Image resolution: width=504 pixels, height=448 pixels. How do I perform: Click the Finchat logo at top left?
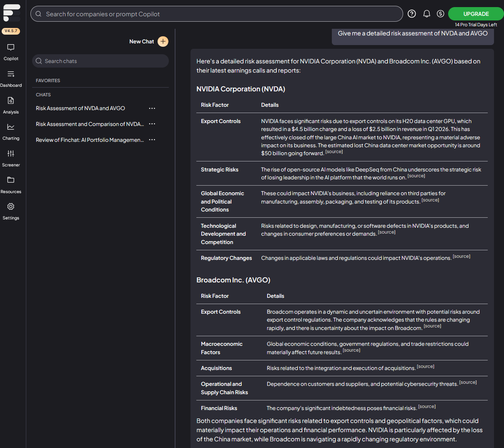(12, 13)
